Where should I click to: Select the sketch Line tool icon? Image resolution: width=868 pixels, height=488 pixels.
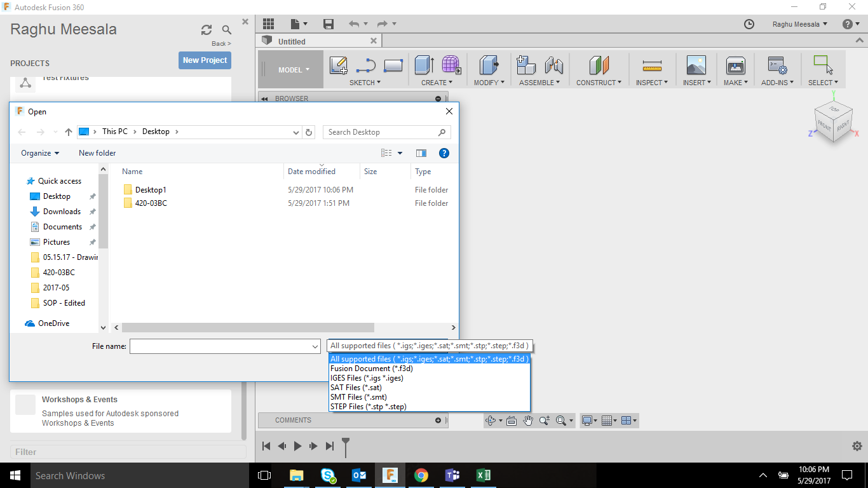[366, 65]
